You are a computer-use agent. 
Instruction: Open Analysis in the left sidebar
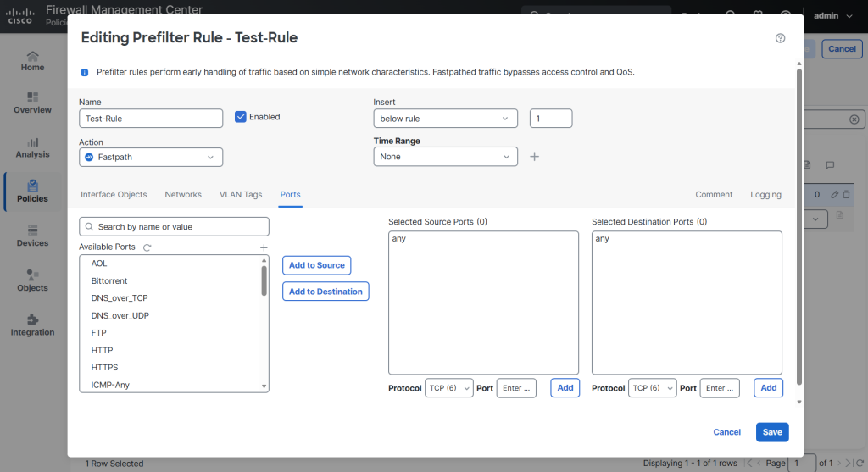pyautogui.click(x=33, y=147)
